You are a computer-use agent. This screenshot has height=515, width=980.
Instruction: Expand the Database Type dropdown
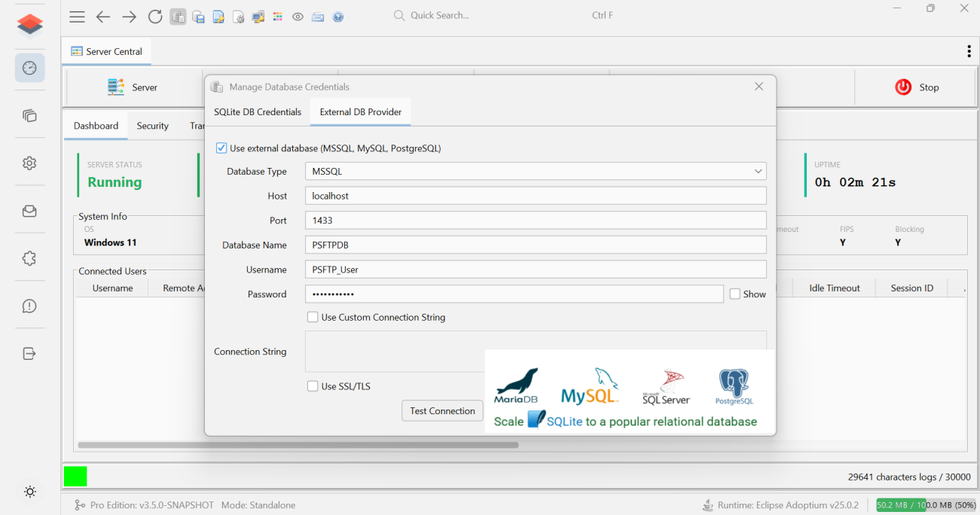(536, 172)
